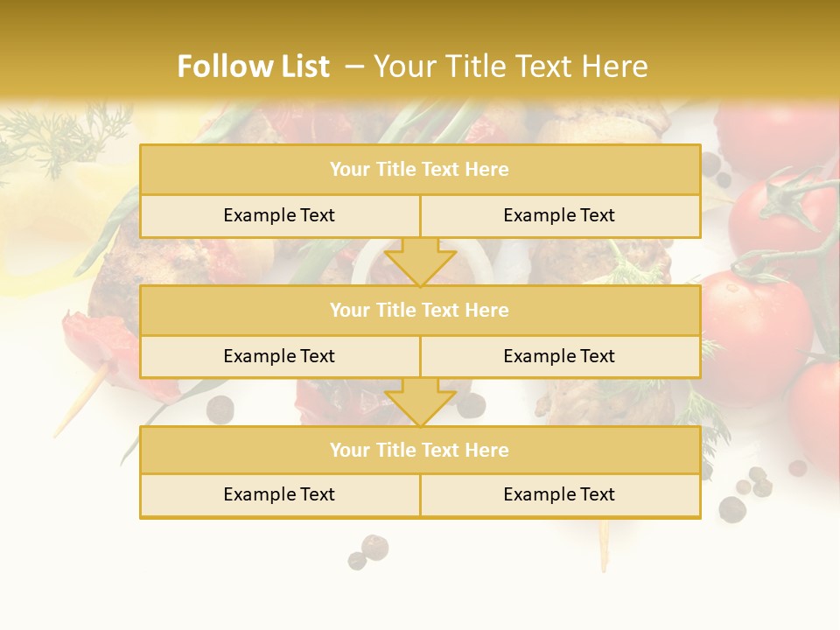This screenshot has height=630, width=840.
Task: Select right "Example Text" cell in top block
Action: (559, 215)
